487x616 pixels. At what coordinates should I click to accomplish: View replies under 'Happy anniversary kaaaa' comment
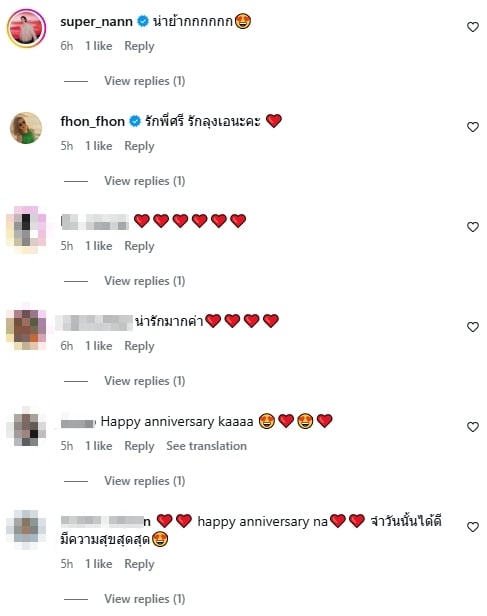[145, 481]
